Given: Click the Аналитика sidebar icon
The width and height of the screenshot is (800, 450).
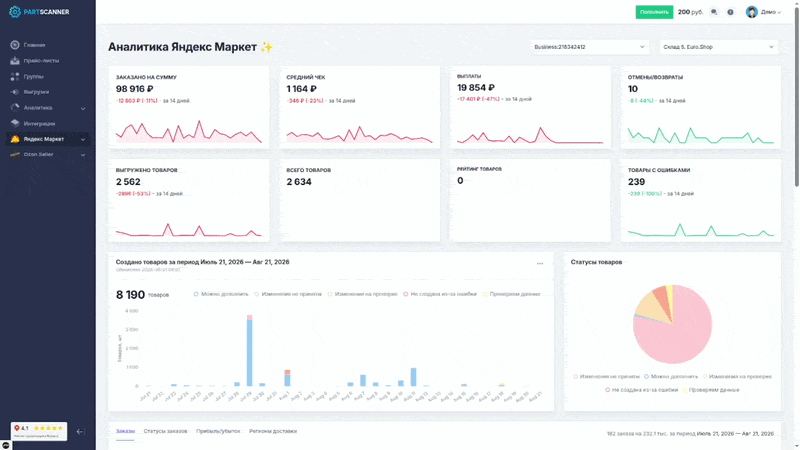Looking at the screenshot, I should 15,108.
